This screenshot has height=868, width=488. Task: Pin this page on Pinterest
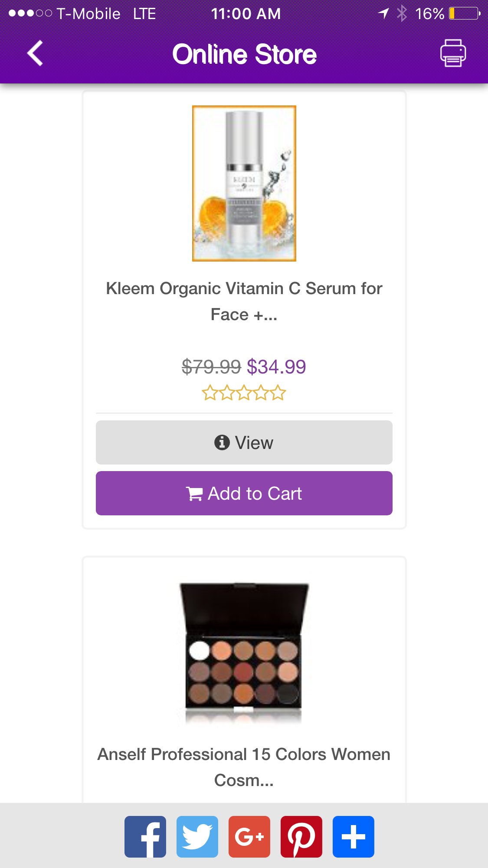(301, 836)
